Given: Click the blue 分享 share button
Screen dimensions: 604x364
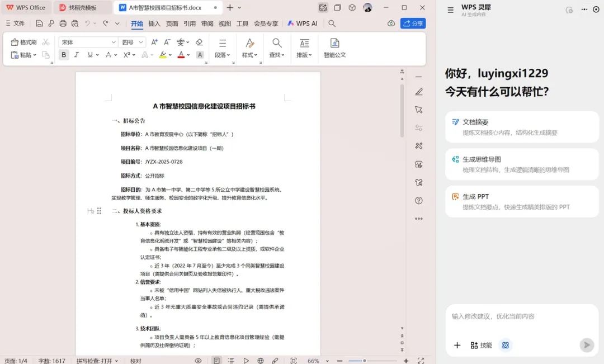Looking at the screenshot, I should [x=413, y=23].
